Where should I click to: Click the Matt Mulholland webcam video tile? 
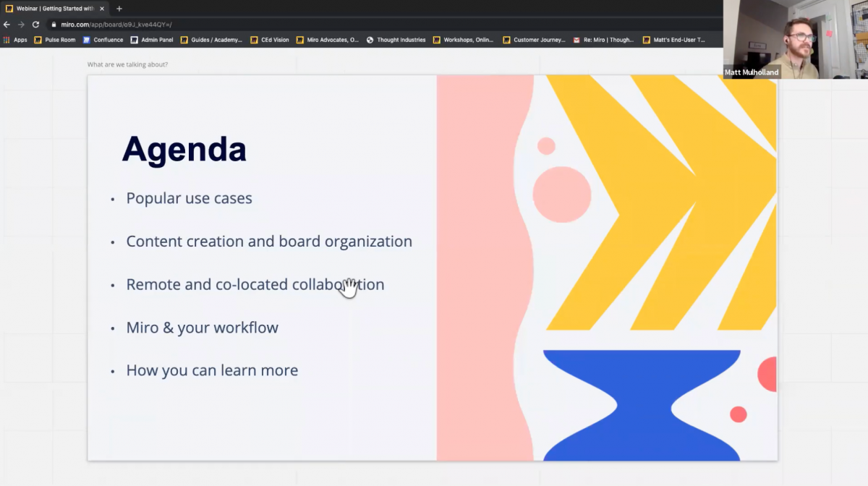(x=796, y=39)
